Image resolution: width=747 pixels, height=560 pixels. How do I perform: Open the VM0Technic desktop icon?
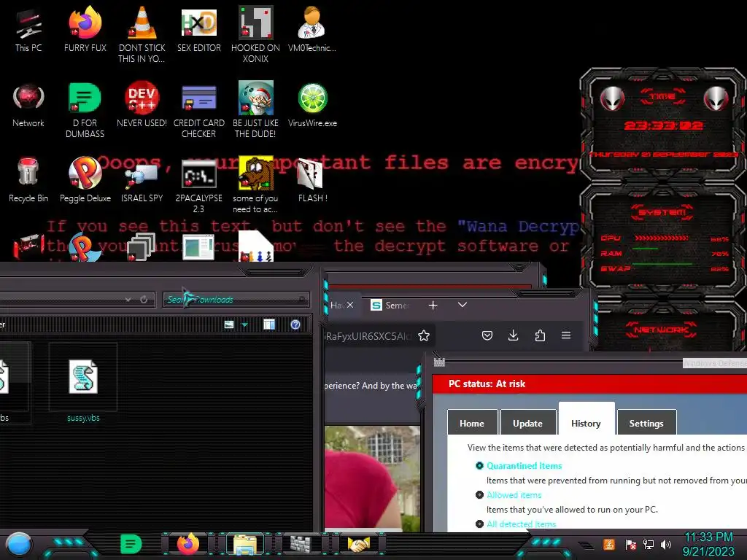312,29
